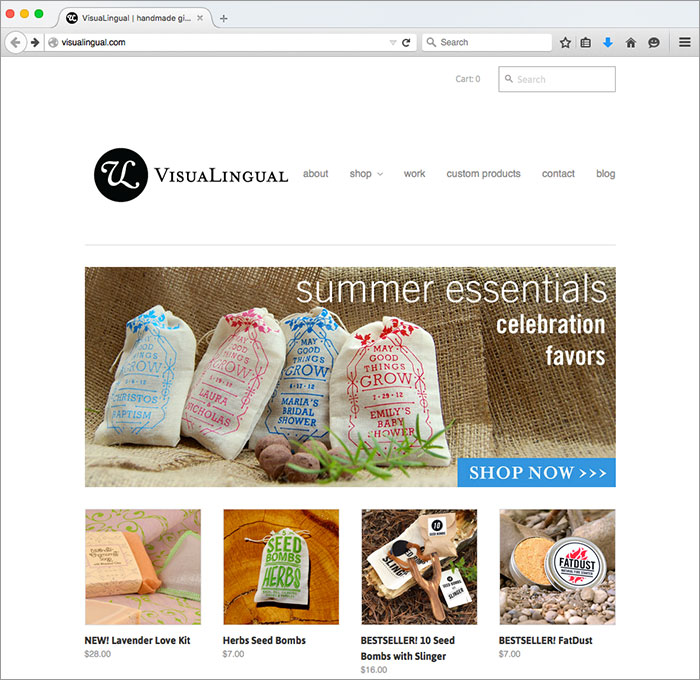
Task: Go to the browser home page icon
Action: point(630,42)
